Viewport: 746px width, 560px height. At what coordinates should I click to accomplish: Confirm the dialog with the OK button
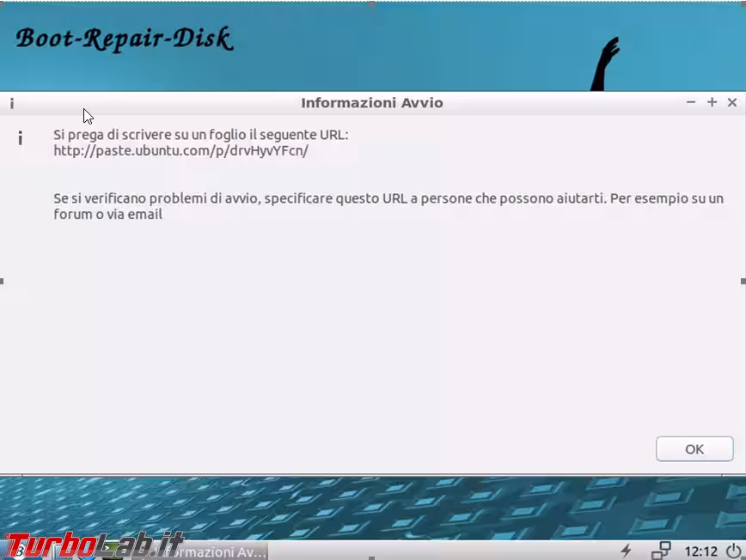(x=694, y=448)
